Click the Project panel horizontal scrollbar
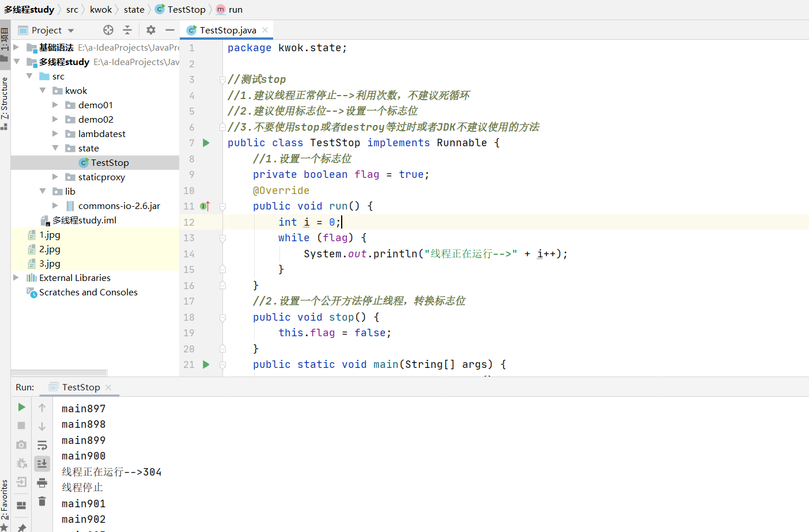 pyautogui.click(x=59, y=373)
